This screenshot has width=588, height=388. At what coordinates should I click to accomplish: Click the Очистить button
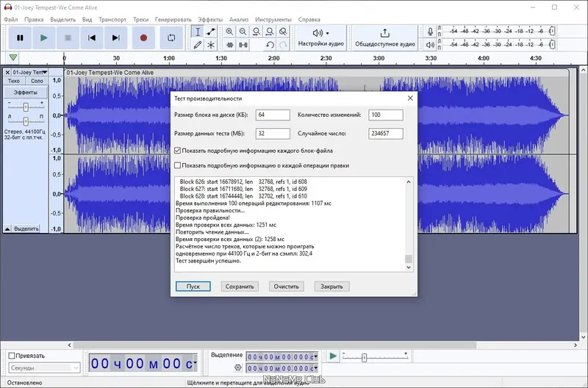coord(286,287)
